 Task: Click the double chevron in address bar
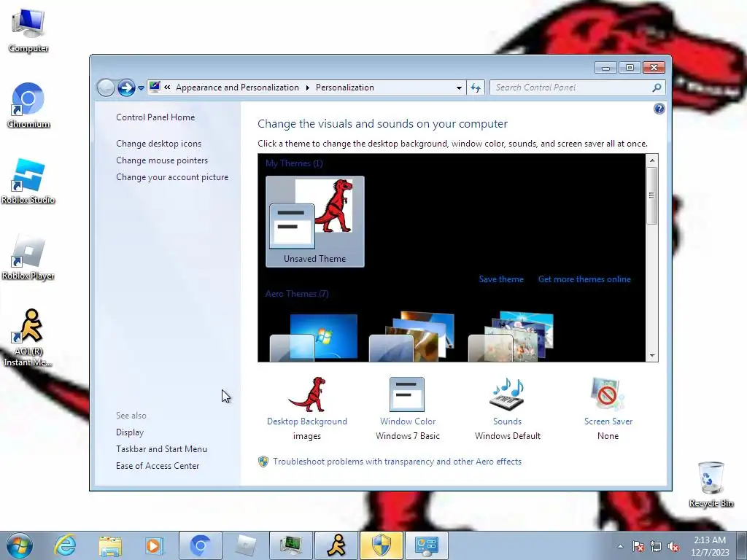[167, 87]
